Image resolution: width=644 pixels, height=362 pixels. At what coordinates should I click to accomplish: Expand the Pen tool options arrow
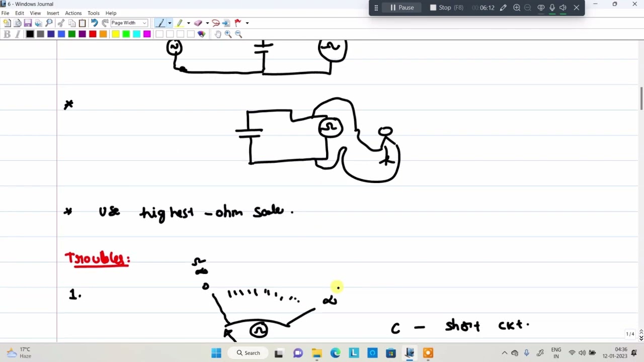[x=170, y=23]
